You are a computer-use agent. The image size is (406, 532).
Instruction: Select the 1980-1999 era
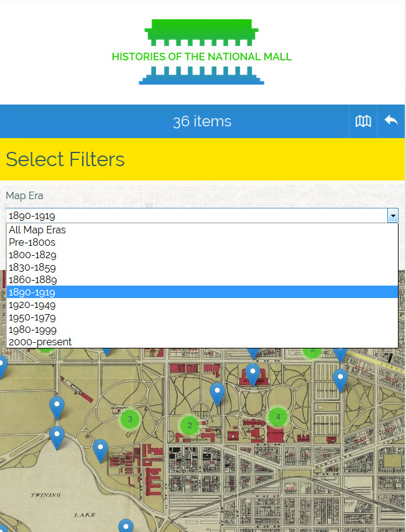202,329
